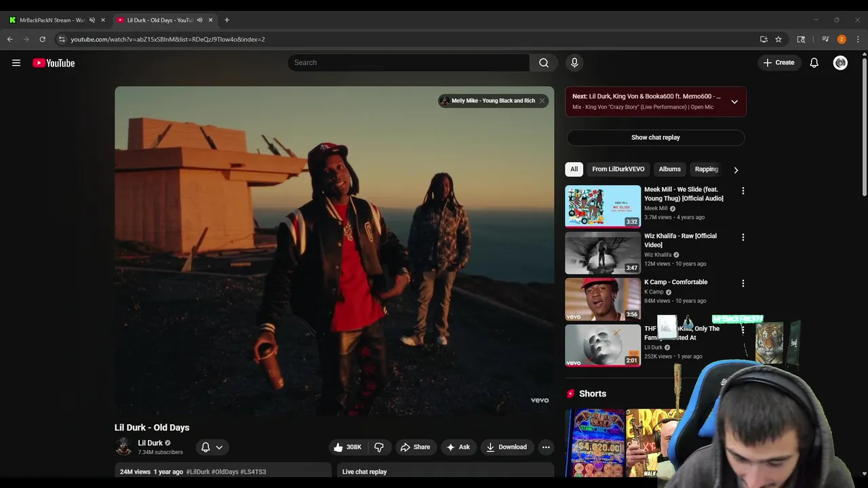Image resolution: width=868 pixels, height=488 pixels.
Task: Click the vevo watermark in player
Action: [x=540, y=400]
